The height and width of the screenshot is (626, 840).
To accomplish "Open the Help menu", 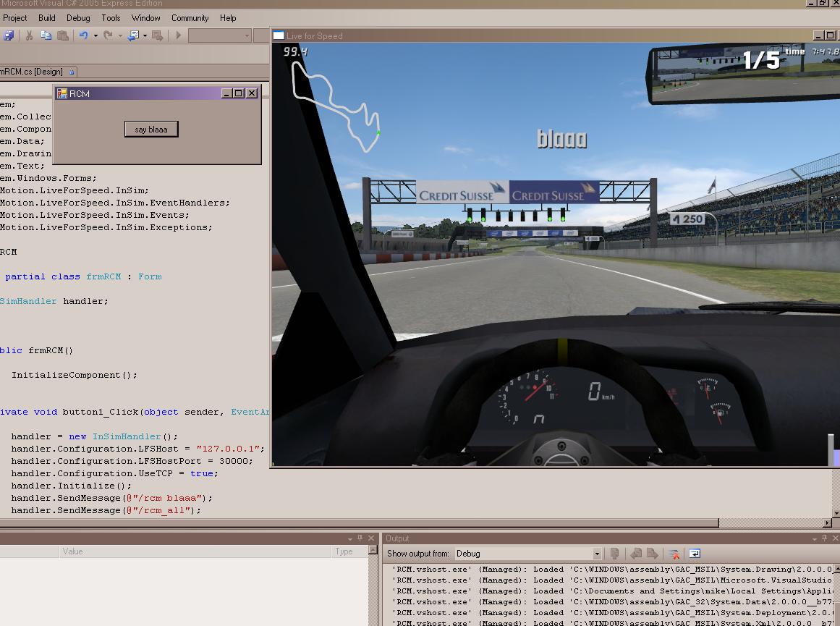I will click(228, 17).
